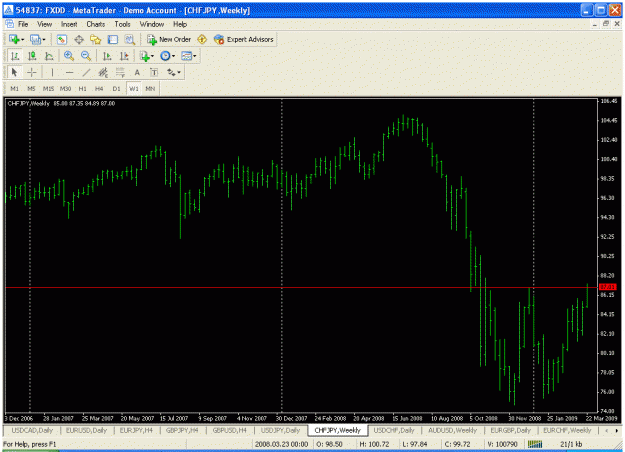
Task: Switch to the EURJPY,H4 chart tab
Action: coord(136,430)
